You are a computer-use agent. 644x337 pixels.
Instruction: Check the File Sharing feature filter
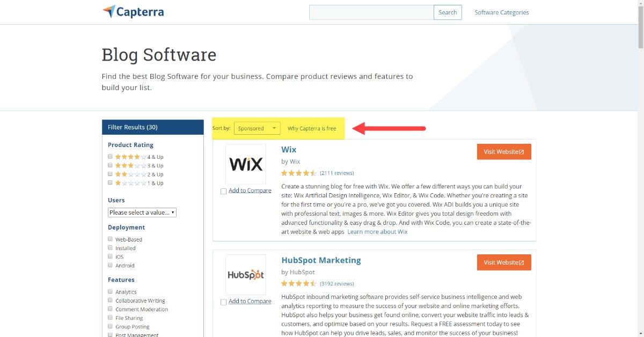coord(110,318)
